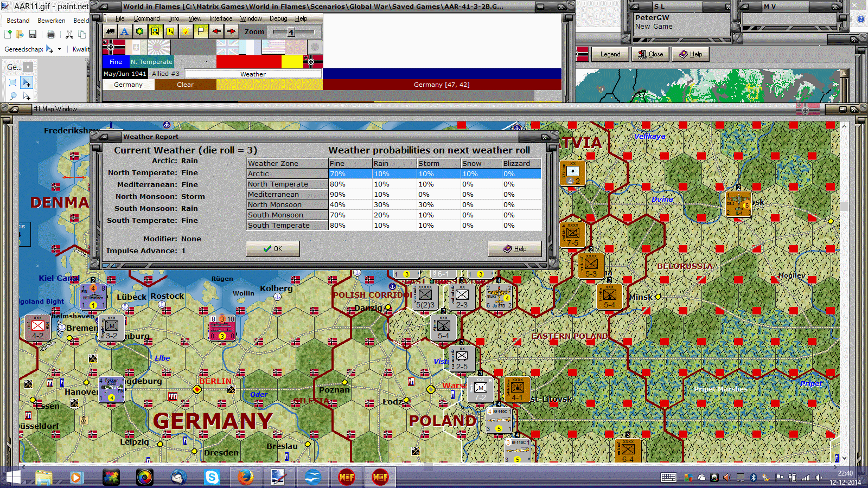
Task: Select the South Temperate weather zone row
Action: pyautogui.click(x=394, y=225)
